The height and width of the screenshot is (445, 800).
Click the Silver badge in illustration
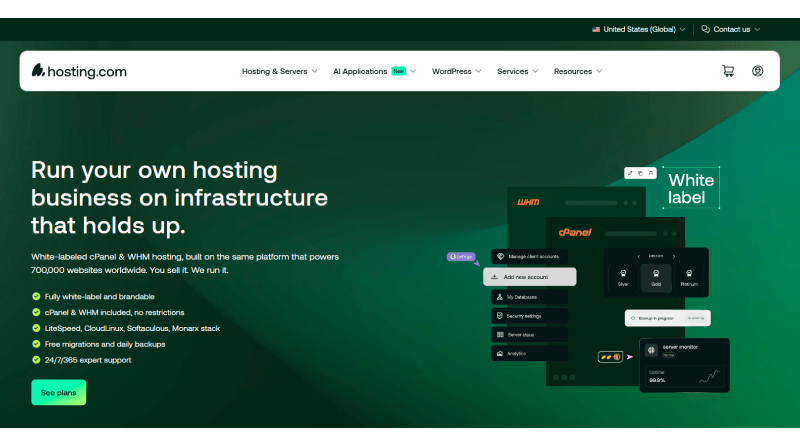pos(623,278)
